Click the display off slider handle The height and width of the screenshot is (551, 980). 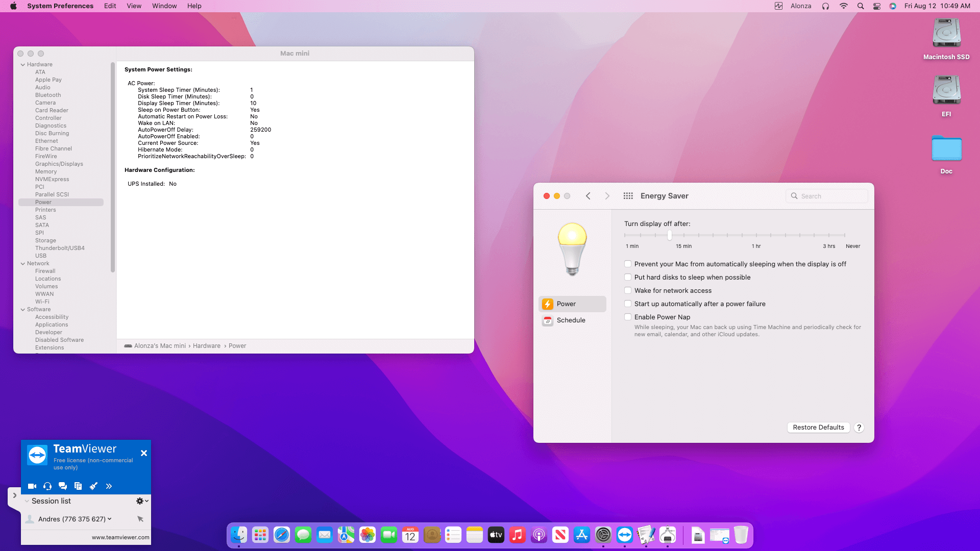669,235
